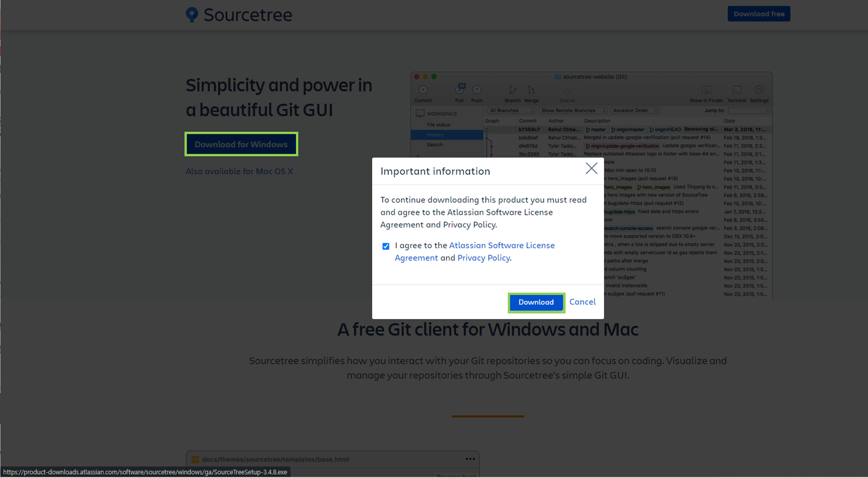Uncheck the license agreement checkbox
The height and width of the screenshot is (478, 868).
pos(386,246)
